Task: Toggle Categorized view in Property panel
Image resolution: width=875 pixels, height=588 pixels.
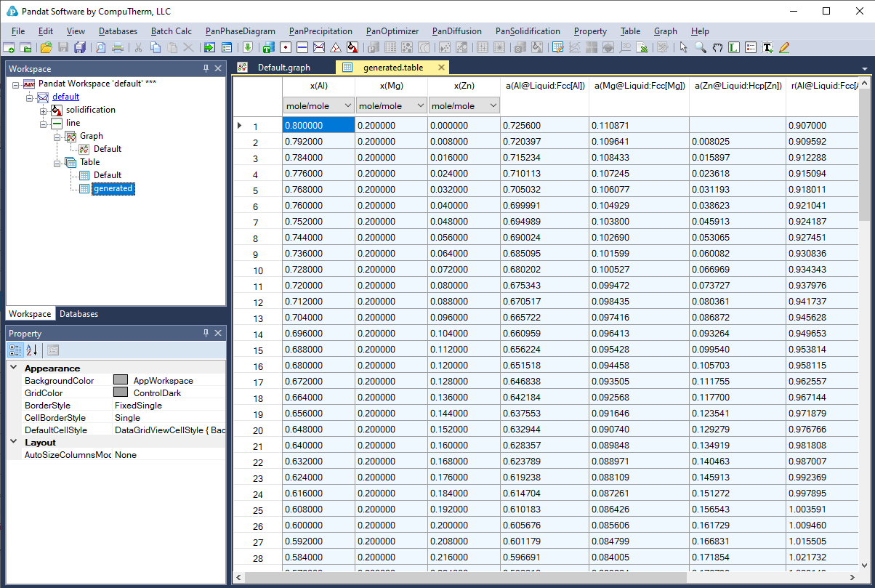Action: 15,350
